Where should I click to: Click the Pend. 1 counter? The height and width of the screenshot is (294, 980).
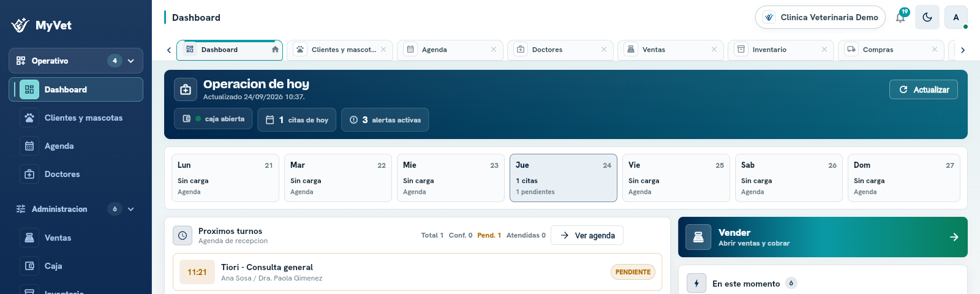click(489, 235)
